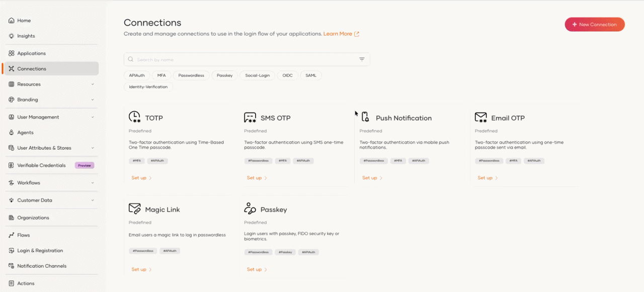Click the Customer Data icon
644x292 pixels.
click(12, 200)
